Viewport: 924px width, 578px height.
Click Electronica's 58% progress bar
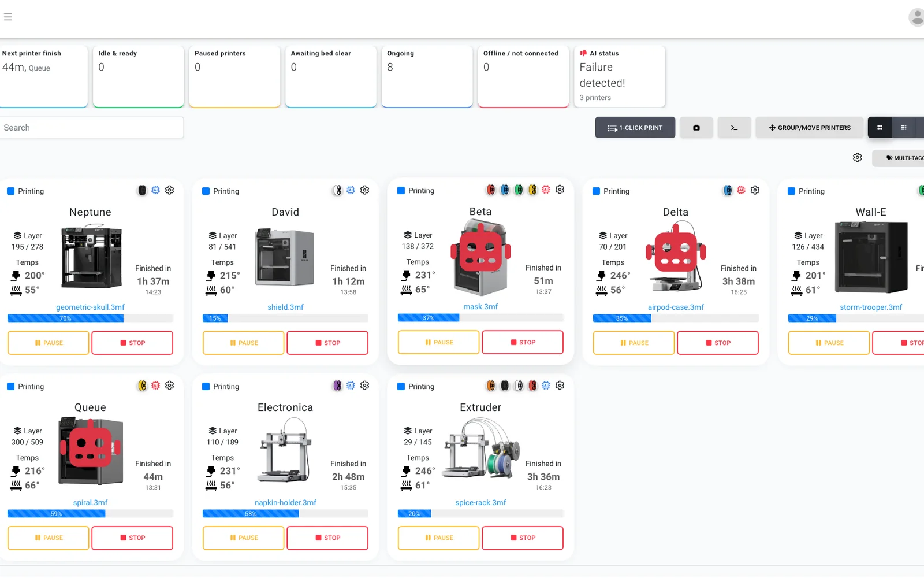pyautogui.click(x=285, y=513)
